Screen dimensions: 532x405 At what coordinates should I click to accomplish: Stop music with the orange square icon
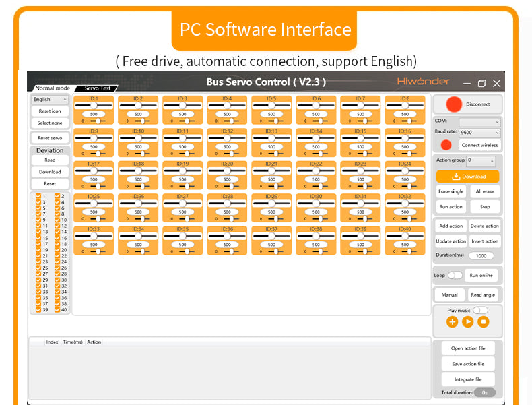[x=483, y=322]
